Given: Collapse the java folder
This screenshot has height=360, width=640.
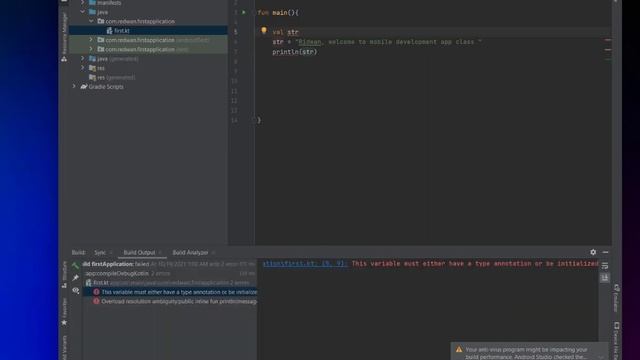Looking at the screenshot, I should coord(83,12).
